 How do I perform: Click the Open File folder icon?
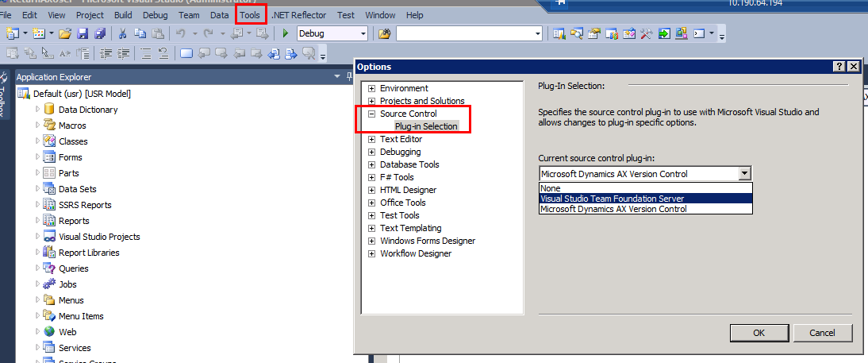coord(65,33)
